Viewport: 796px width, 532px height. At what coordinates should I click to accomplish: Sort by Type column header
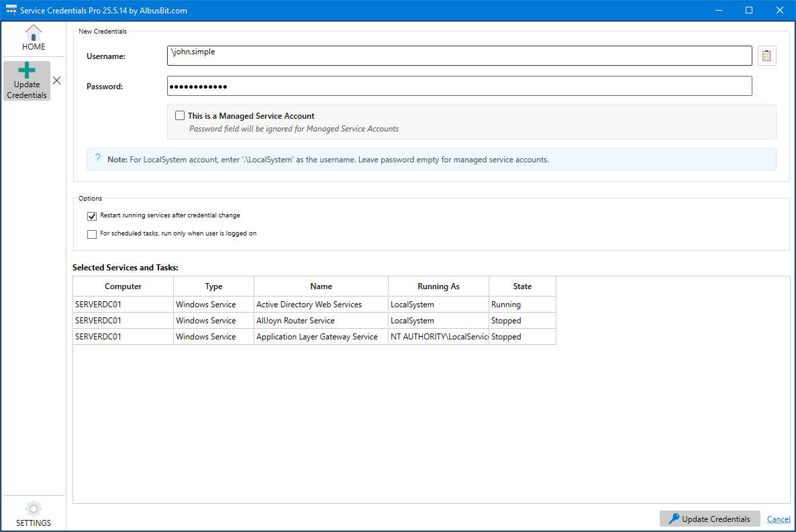coord(213,286)
